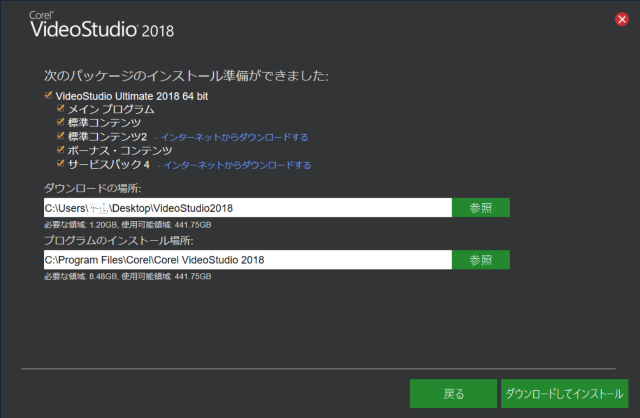Select the 次のパッケージのインストール準備ができました heading
Viewport: 640px width, 418px height.
coord(186,76)
